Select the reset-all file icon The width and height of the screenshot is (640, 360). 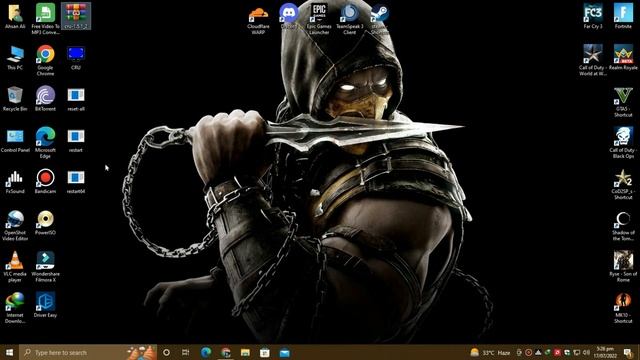(76, 99)
